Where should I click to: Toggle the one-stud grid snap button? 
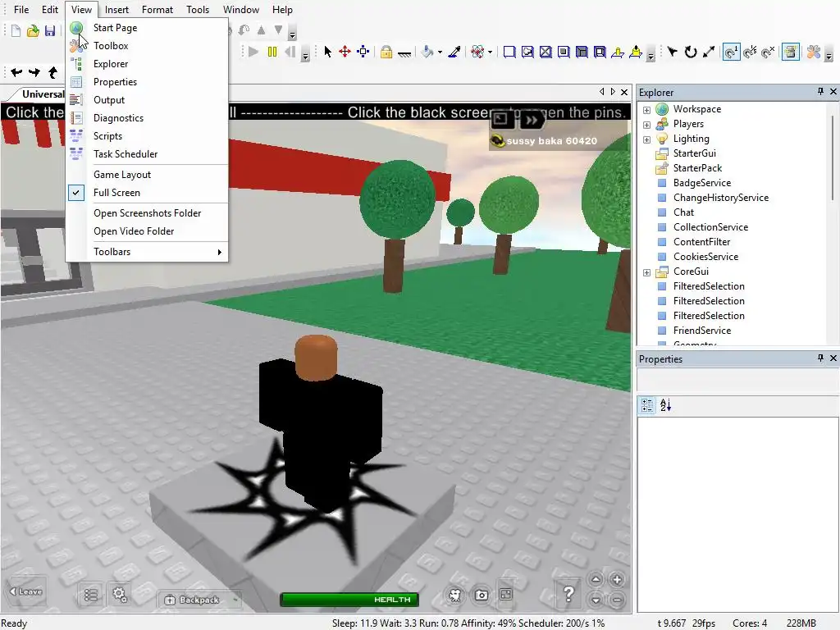click(731, 52)
